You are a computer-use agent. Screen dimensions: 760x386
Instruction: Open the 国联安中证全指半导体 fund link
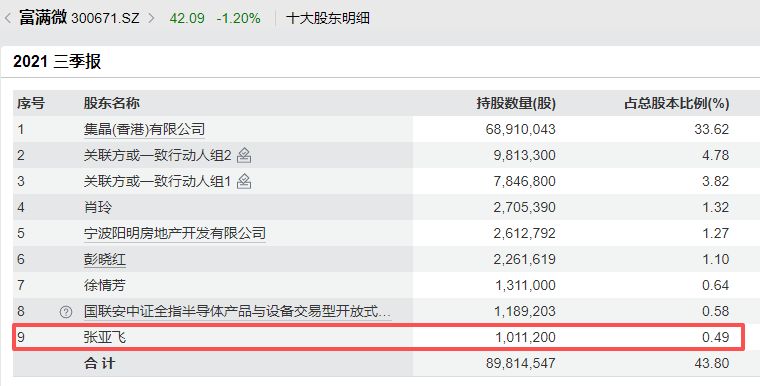click(237, 311)
